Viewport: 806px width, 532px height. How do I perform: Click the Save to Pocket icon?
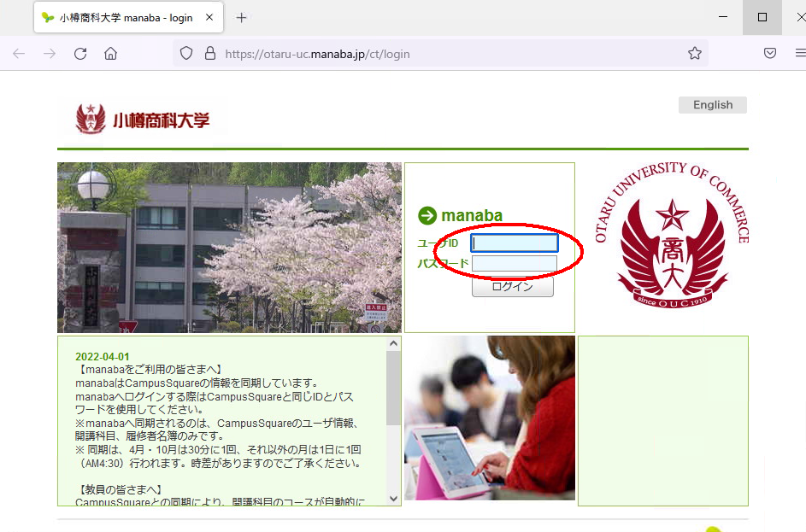tap(770, 54)
